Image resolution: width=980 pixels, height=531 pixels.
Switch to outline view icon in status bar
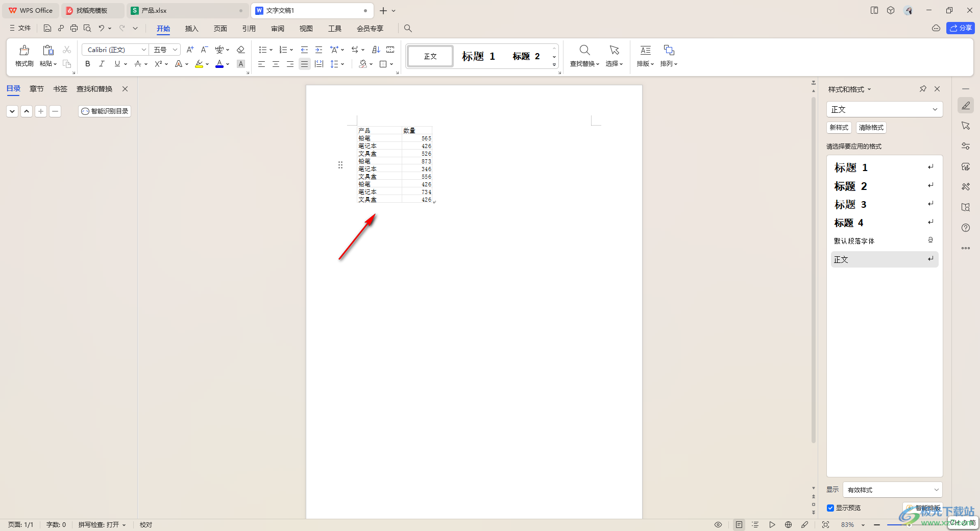[x=755, y=525]
